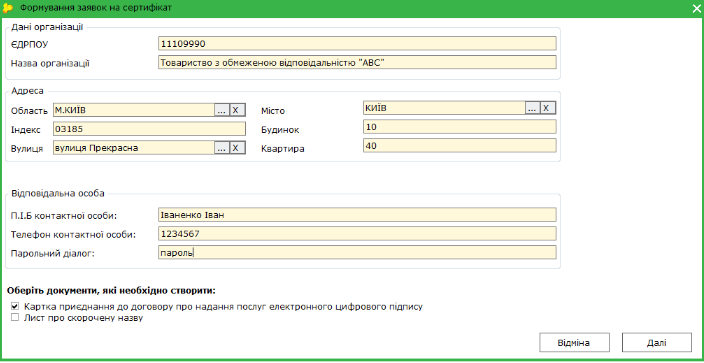Click the Квартира field with value 40
The image size is (704, 363).
(x=460, y=146)
